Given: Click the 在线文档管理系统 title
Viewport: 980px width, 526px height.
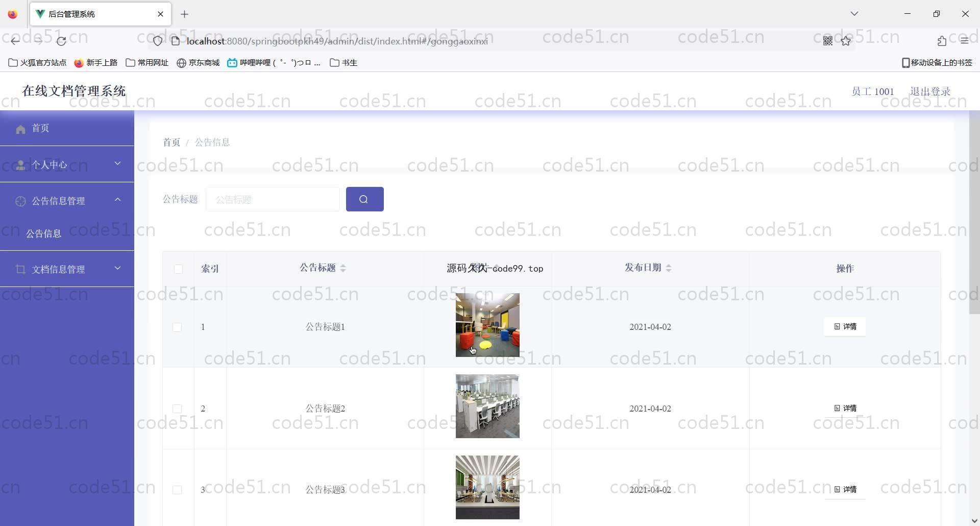Looking at the screenshot, I should [74, 91].
